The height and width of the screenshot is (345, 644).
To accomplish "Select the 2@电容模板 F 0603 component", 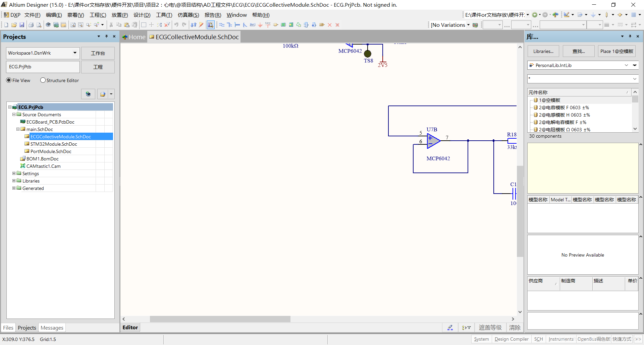I will (x=564, y=108).
